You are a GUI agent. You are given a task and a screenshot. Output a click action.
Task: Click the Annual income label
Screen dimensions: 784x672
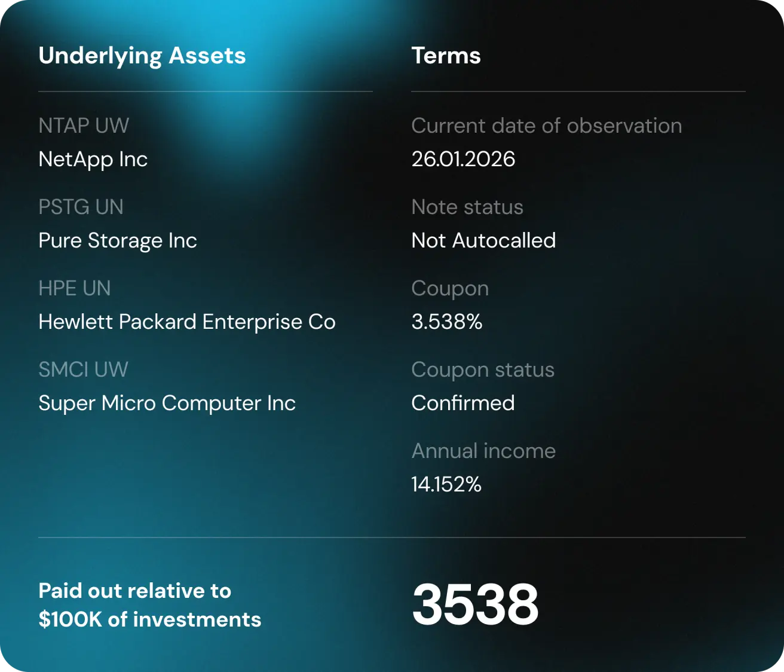[483, 451]
